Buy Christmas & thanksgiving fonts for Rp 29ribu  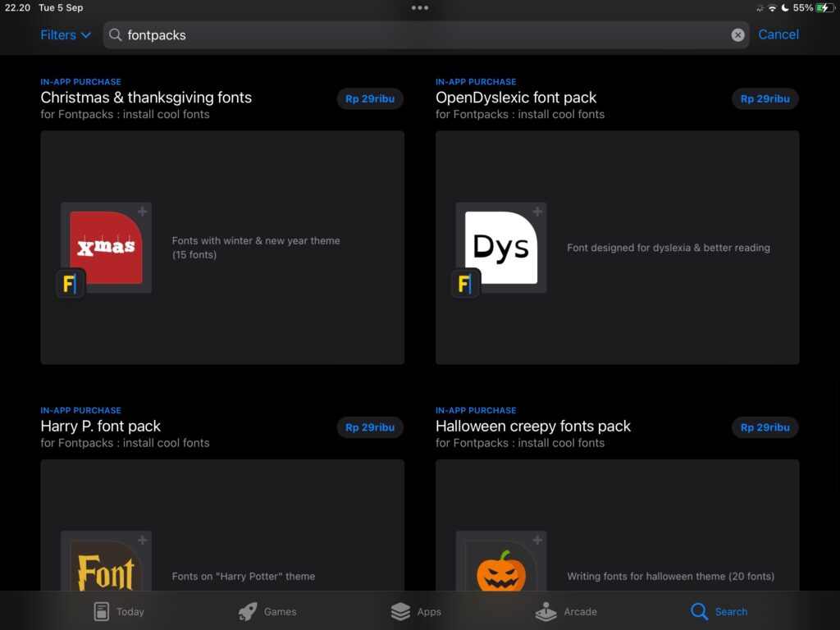click(370, 98)
